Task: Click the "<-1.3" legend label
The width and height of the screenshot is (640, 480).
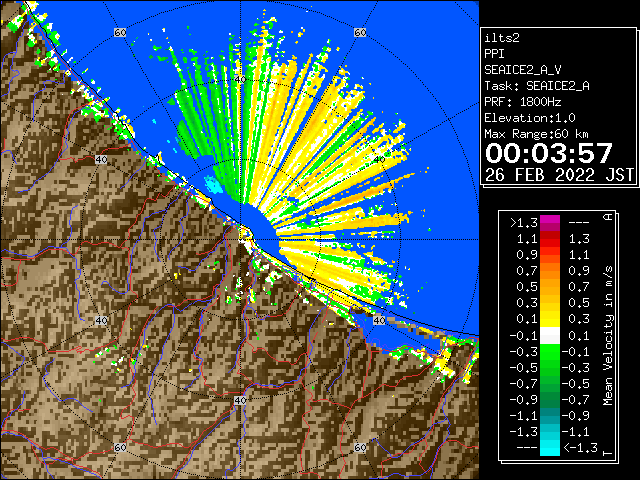Action: coord(580,448)
